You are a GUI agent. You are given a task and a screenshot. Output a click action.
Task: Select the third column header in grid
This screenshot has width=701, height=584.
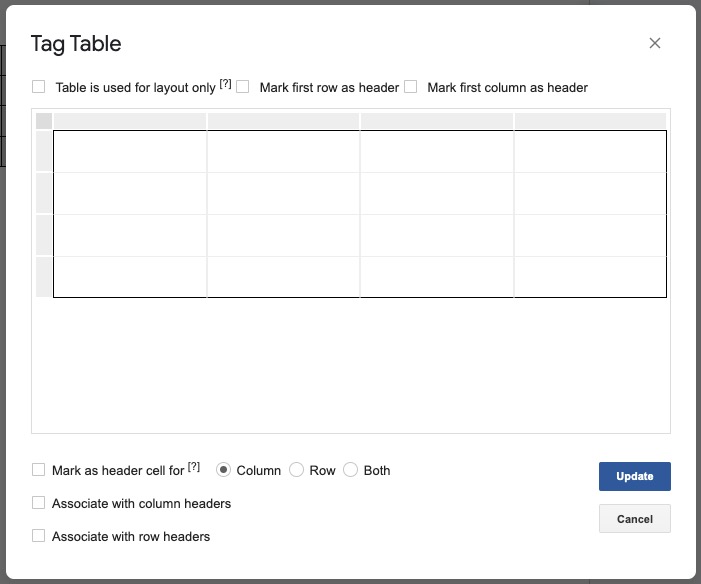437,121
